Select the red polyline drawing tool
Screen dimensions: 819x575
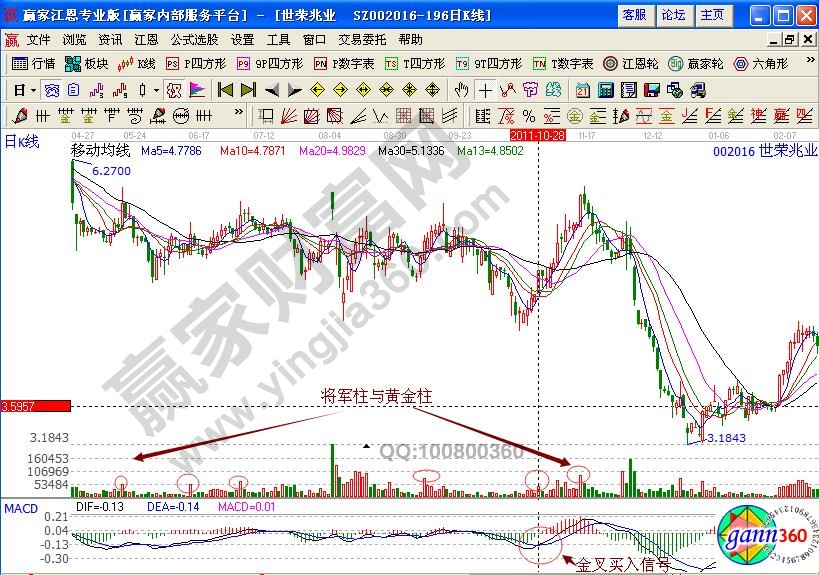click(508, 90)
